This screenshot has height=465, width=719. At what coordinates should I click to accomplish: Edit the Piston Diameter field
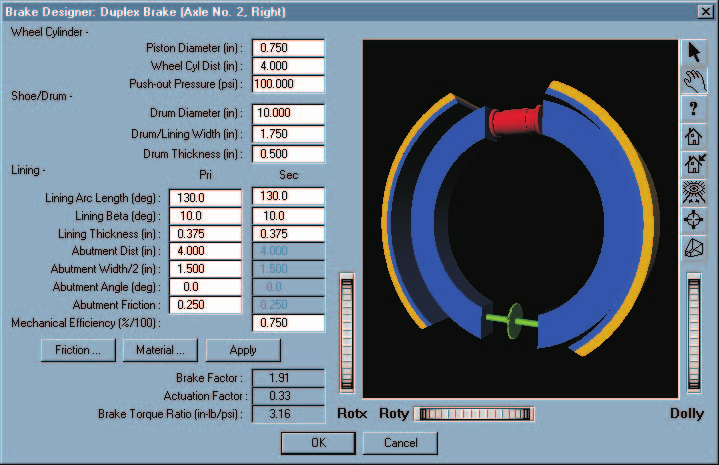288,48
